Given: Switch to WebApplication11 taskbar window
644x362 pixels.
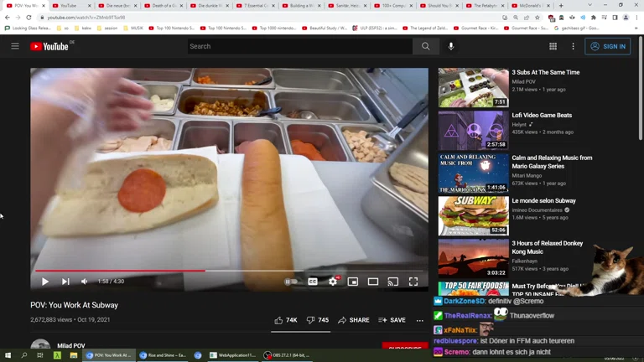Looking at the screenshot, I should (x=233, y=355).
